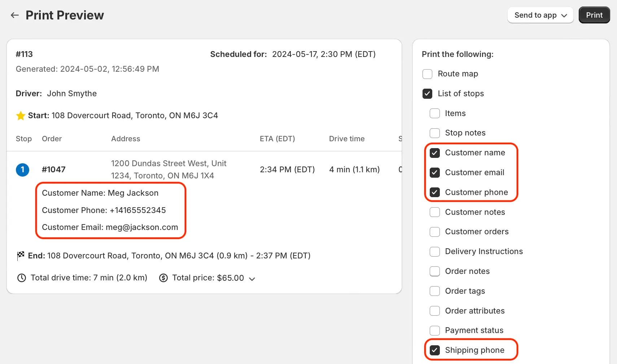617x364 pixels.
Task: Click the ETA (EDT) column header
Action: [277, 139]
